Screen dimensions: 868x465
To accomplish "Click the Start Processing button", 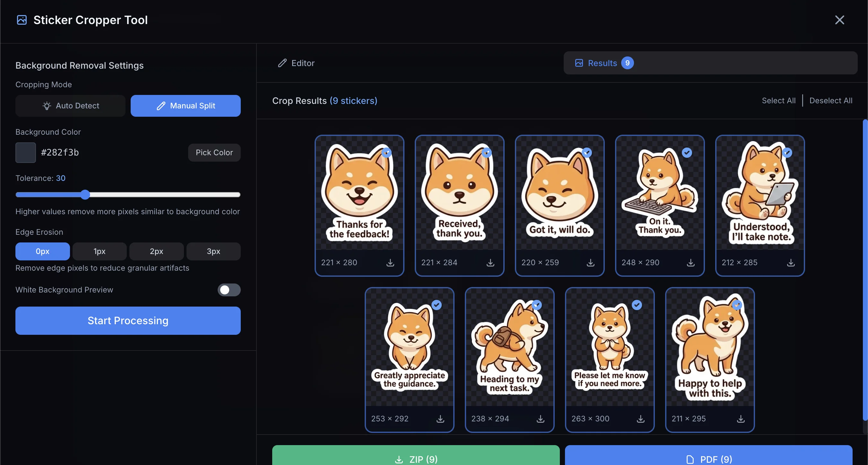I will click(x=128, y=321).
